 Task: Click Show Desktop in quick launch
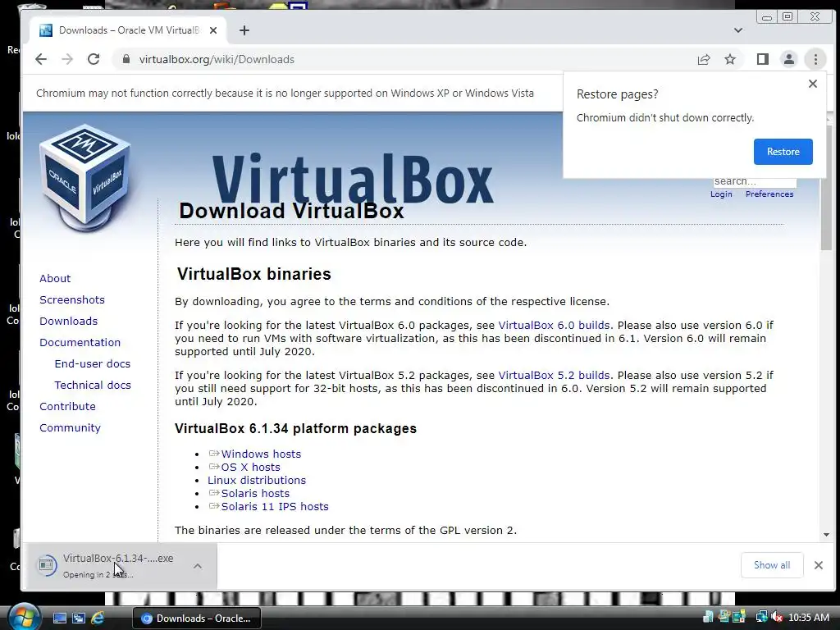coord(59,619)
